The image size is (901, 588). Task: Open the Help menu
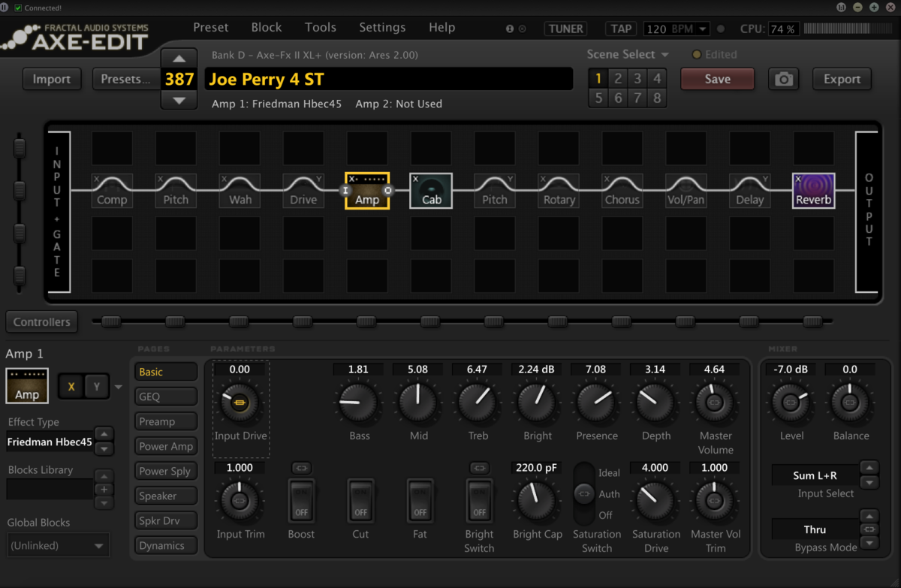point(441,27)
